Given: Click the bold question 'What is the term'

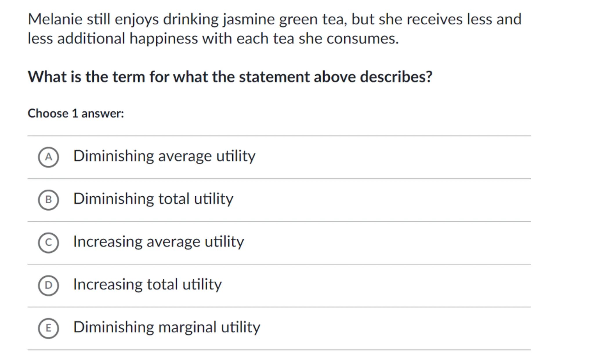Looking at the screenshot, I should pyautogui.click(x=86, y=77).
